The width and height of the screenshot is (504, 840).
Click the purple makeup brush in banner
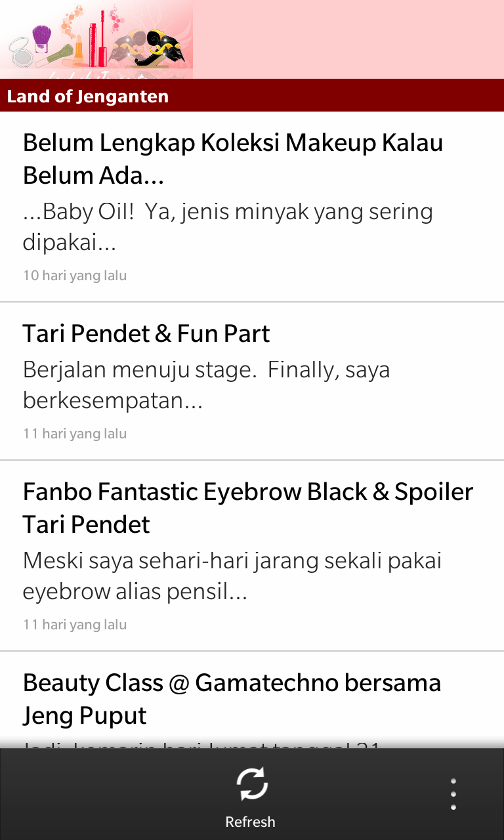[x=43, y=38]
